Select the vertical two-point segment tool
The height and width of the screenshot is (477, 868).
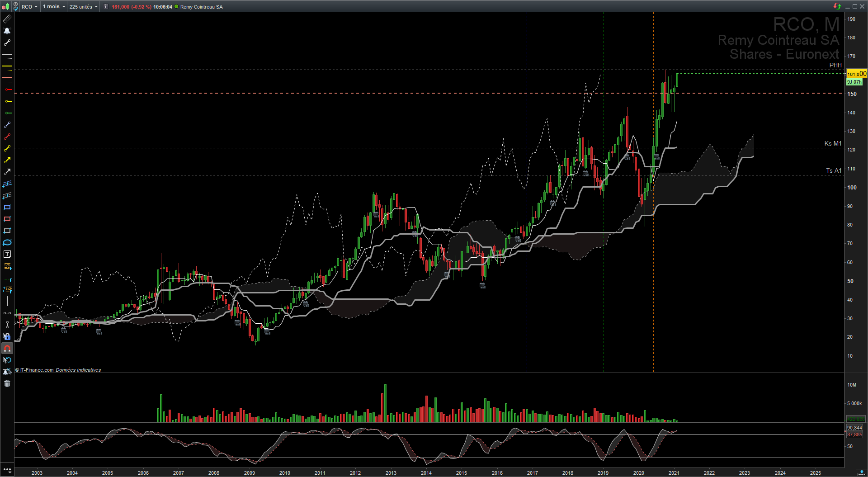(x=7, y=325)
